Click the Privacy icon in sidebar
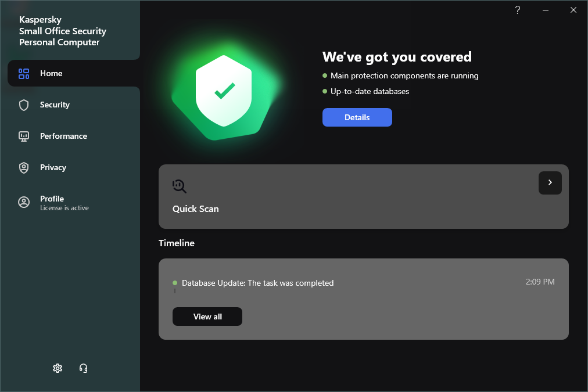The height and width of the screenshot is (392, 588). (24, 168)
